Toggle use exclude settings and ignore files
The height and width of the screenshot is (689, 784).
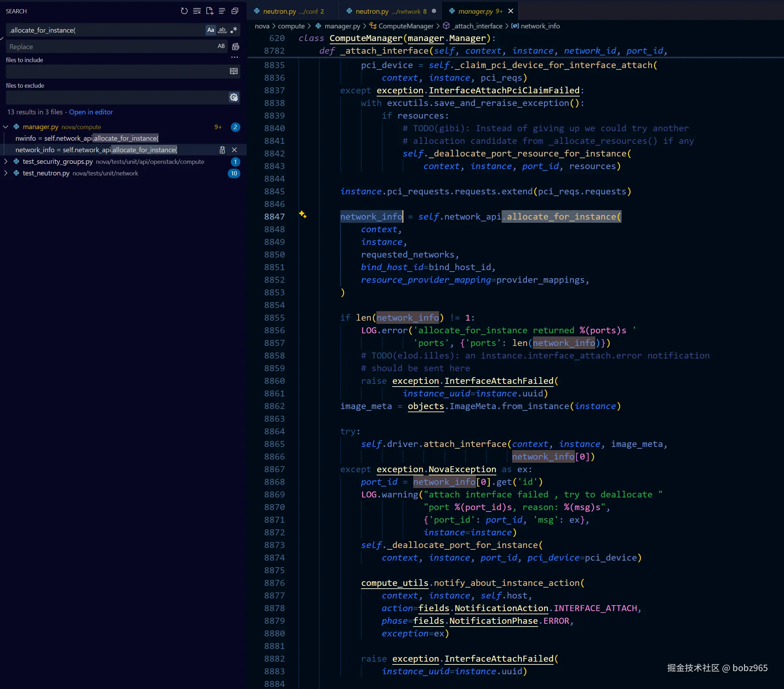click(x=234, y=97)
